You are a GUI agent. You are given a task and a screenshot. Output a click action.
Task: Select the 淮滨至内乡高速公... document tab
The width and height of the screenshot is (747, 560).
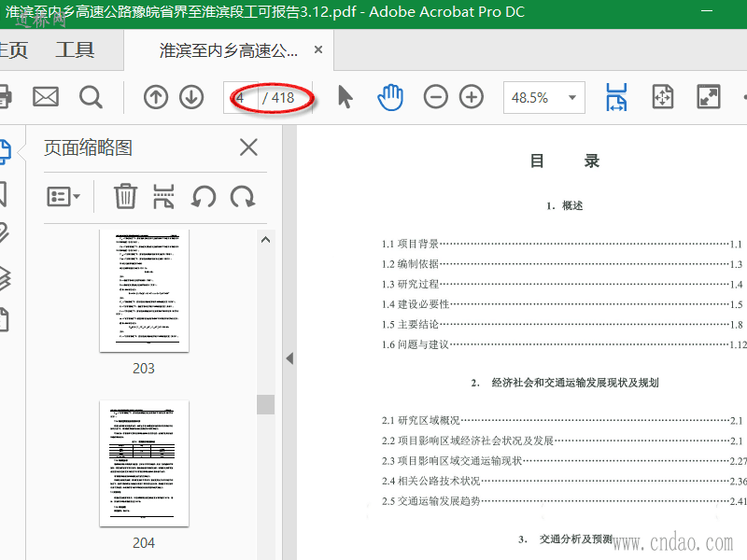pyautogui.click(x=229, y=50)
